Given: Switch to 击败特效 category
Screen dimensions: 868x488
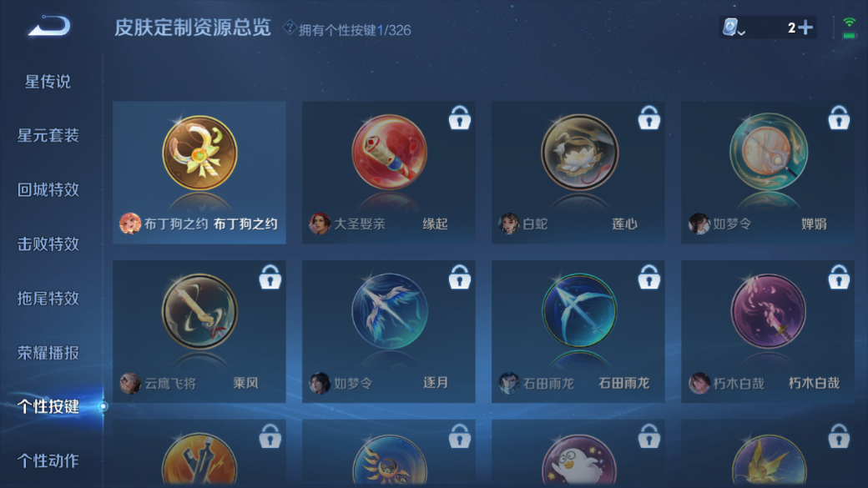Looking at the screenshot, I should click(x=48, y=244).
